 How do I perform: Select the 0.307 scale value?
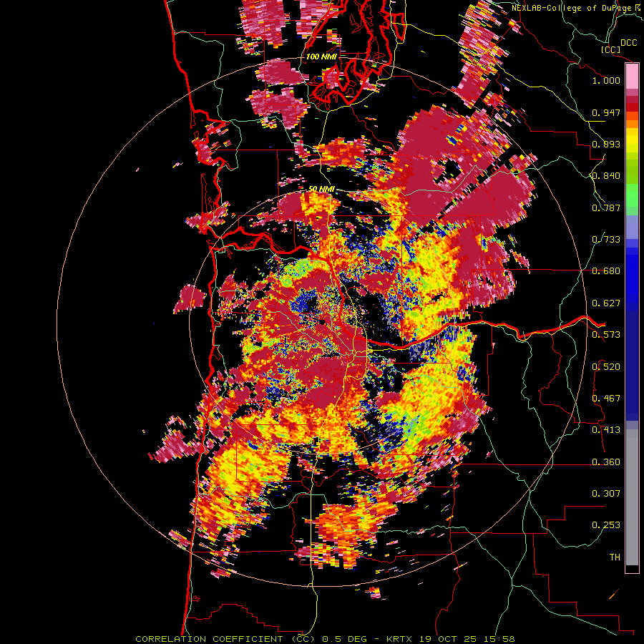pos(606,494)
